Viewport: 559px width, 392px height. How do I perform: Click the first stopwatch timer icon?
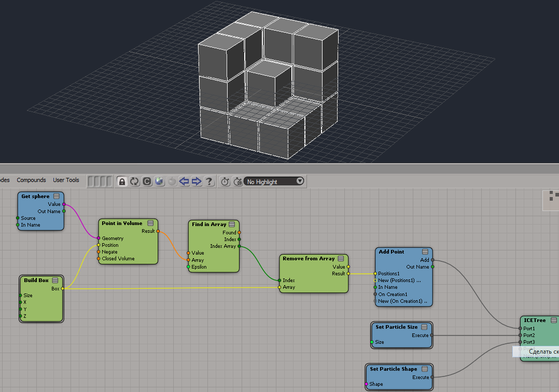pos(225,181)
